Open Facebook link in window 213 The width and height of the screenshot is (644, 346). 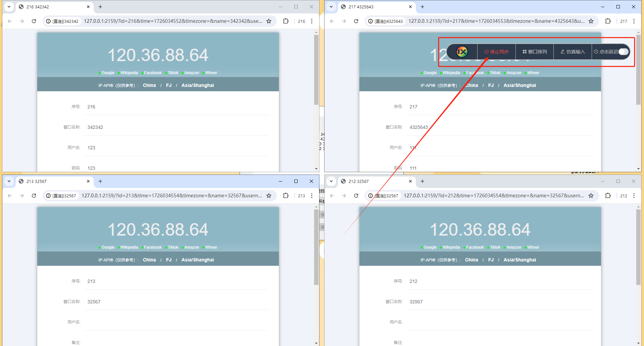tap(153, 247)
